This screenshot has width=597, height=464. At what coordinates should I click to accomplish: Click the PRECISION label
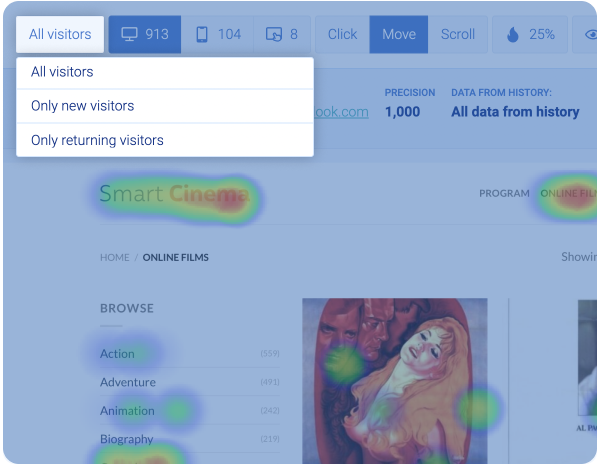point(410,92)
